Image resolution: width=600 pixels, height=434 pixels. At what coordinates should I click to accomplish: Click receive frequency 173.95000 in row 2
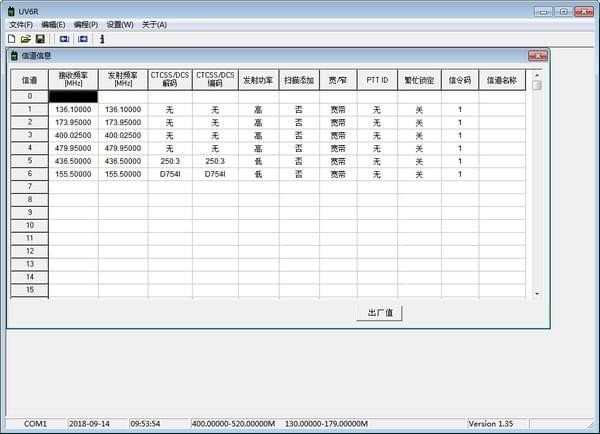click(x=73, y=122)
